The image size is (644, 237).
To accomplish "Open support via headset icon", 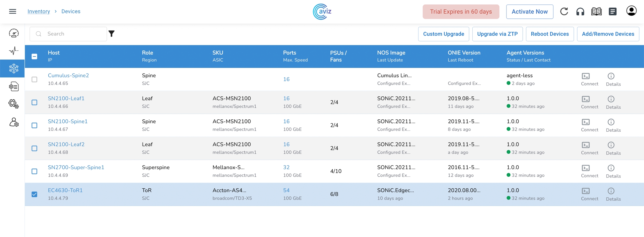I will (580, 11).
